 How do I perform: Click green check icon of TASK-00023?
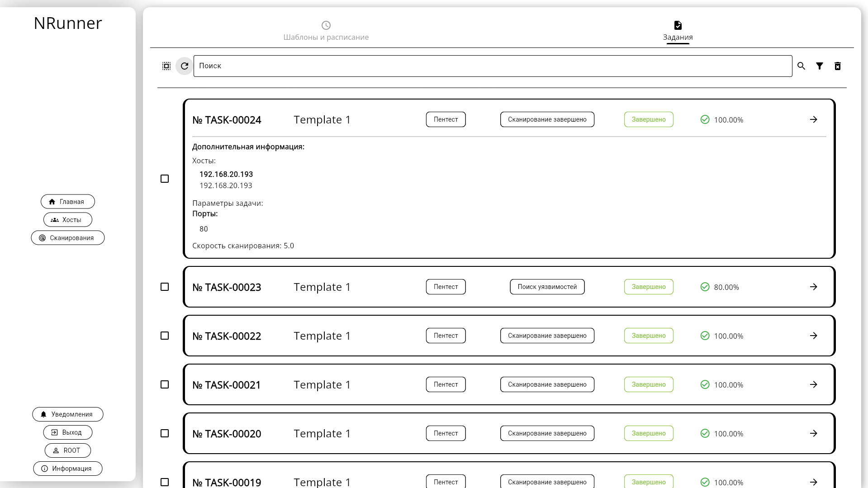click(705, 287)
